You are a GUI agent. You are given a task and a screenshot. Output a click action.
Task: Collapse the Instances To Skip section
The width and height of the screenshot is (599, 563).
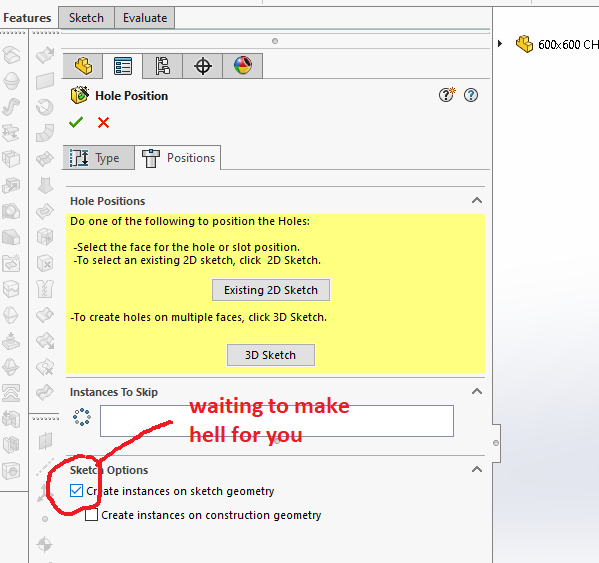(477, 392)
